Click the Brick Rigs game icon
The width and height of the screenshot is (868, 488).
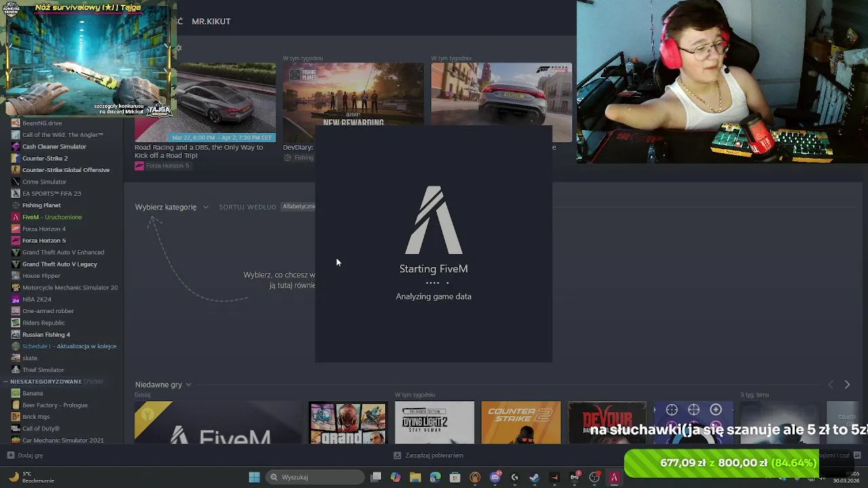pyautogui.click(x=16, y=417)
